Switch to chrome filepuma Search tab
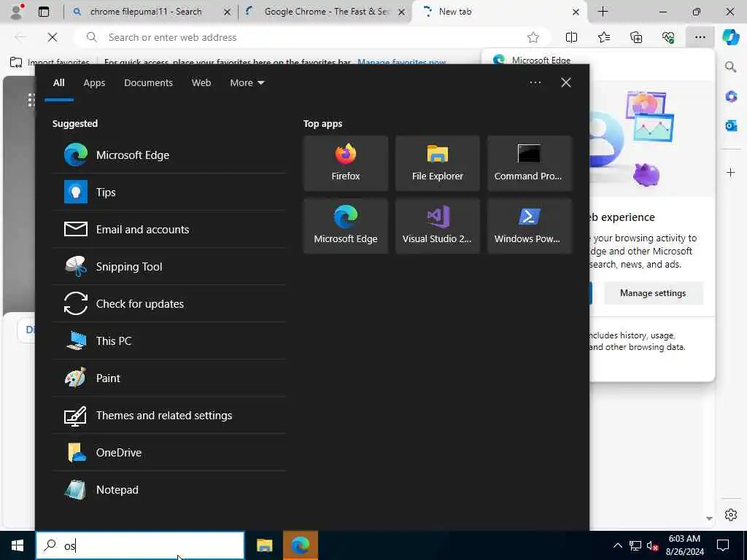 tap(146, 12)
